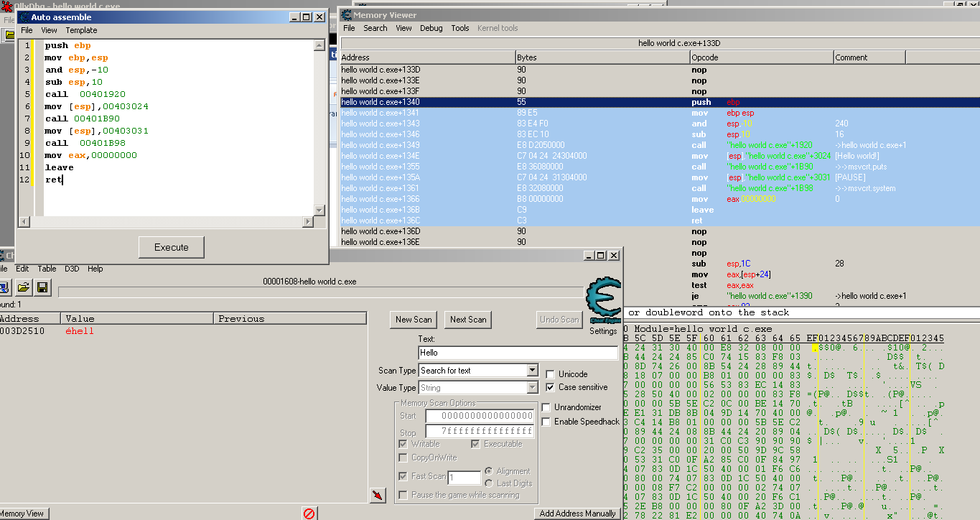Image resolution: width=980 pixels, height=520 pixels.
Task: Toggle Pause the game while scanning
Action: [403, 495]
